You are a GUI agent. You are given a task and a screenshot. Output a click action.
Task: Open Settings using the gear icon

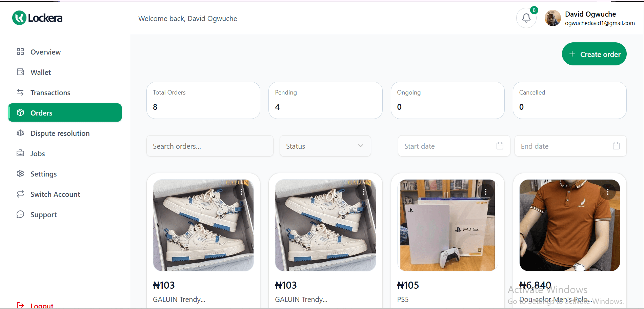21,174
